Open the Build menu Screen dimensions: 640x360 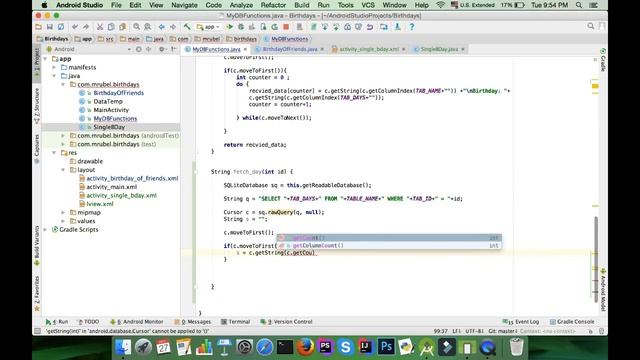[x=302, y=5]
